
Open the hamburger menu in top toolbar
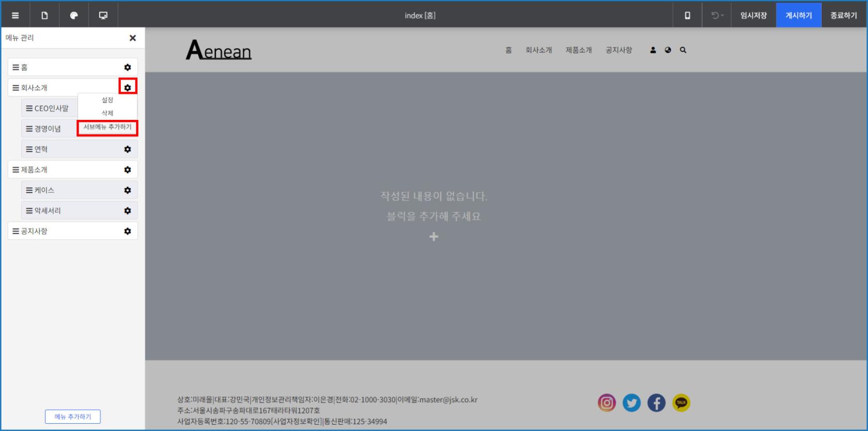click(15, 16)
